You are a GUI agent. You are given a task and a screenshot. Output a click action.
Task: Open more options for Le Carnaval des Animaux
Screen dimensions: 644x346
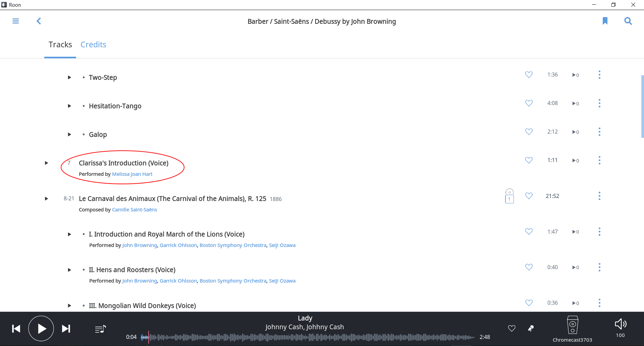599,196
